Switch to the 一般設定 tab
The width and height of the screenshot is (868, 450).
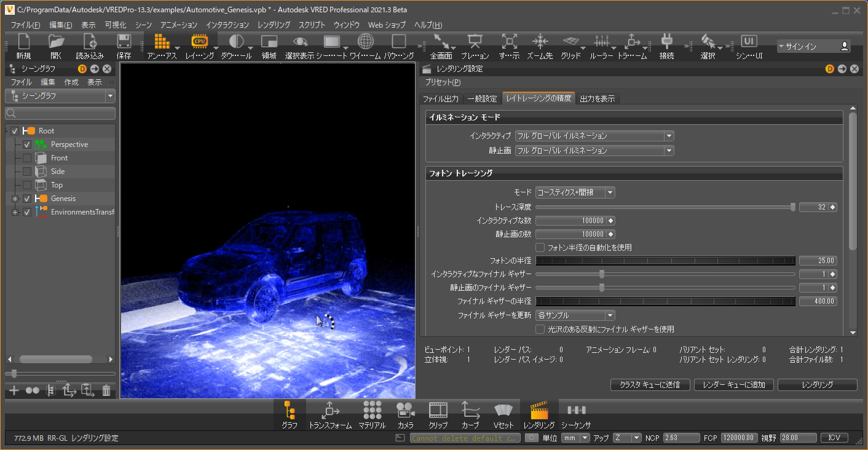coord(482,99)
